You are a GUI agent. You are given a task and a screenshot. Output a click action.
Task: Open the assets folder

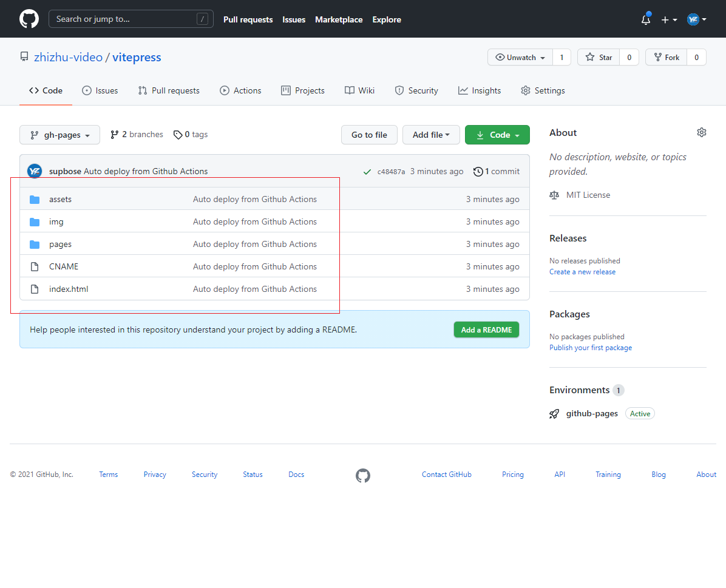(x=60, y=199)
